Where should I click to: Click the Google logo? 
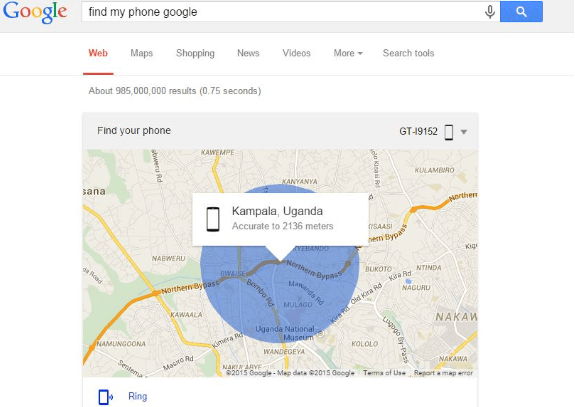click(x=35, y=12)
